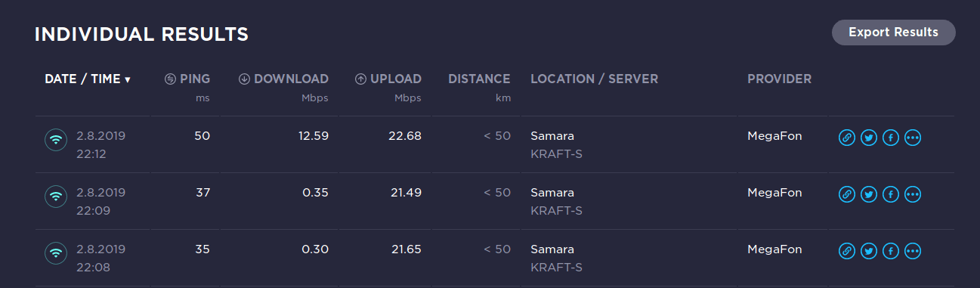Sort results by Download column header
The height and width of the screenshot is (288, 980).
click(x=283, y=79)
